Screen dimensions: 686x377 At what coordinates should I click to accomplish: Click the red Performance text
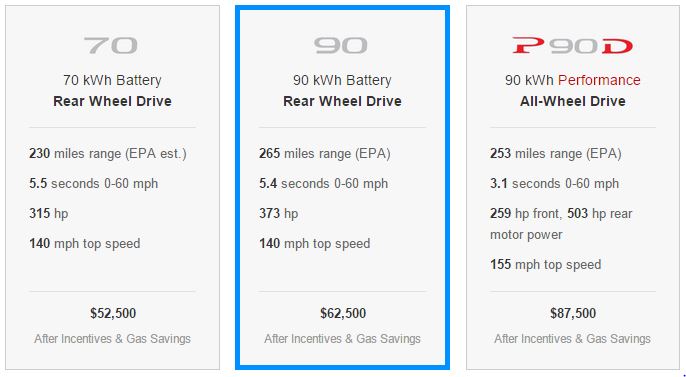click(599, 80)
